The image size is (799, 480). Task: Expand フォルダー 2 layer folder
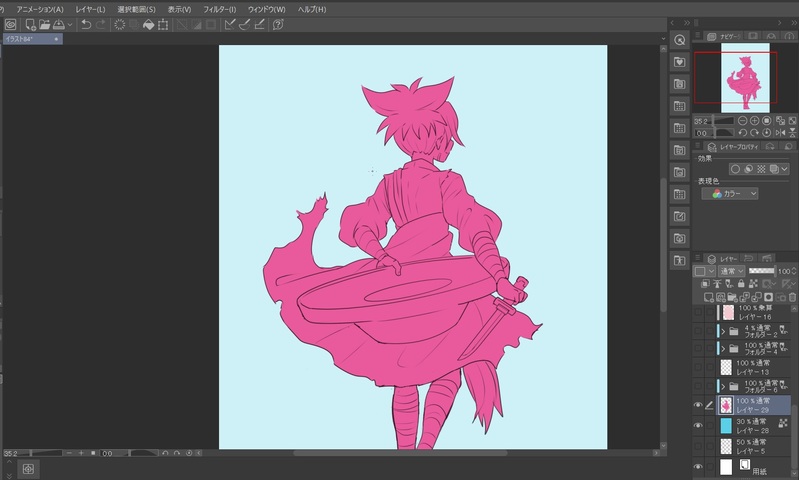coord(723,331)
